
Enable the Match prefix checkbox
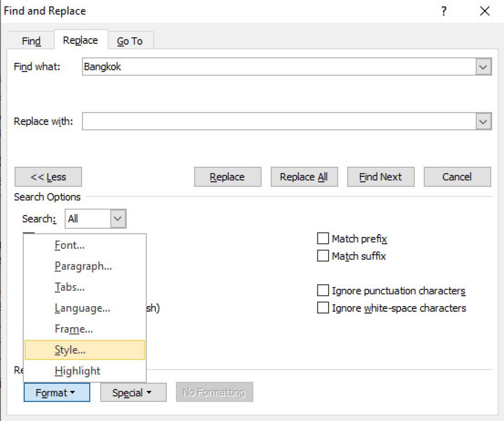tap(322, 238)
